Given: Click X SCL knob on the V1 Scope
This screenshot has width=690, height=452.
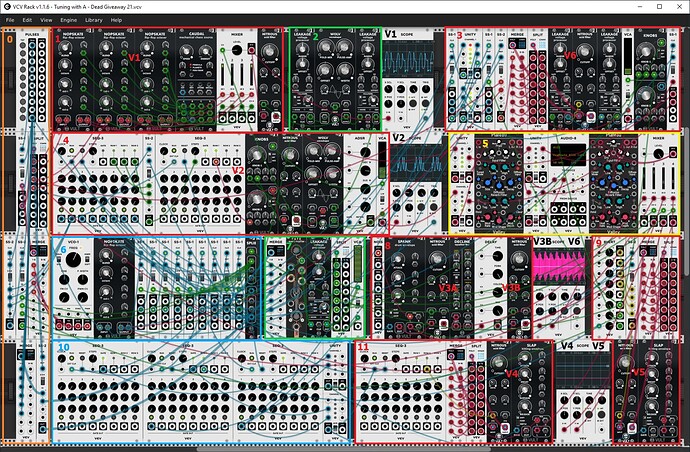Looking at the screenshot, I should click(388, 89).
